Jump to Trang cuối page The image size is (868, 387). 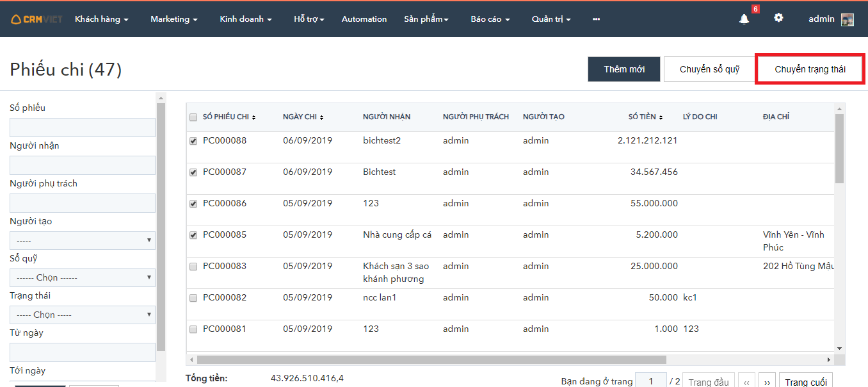point(806,382)
